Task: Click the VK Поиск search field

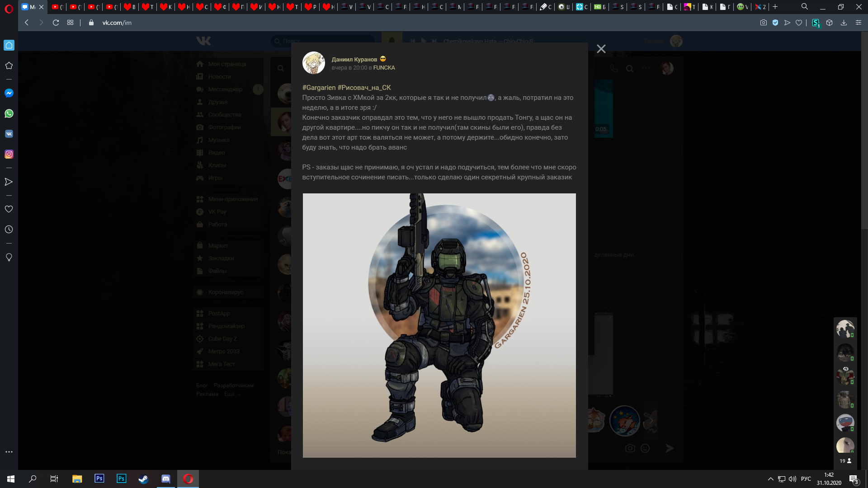Action: coord(323,41)
